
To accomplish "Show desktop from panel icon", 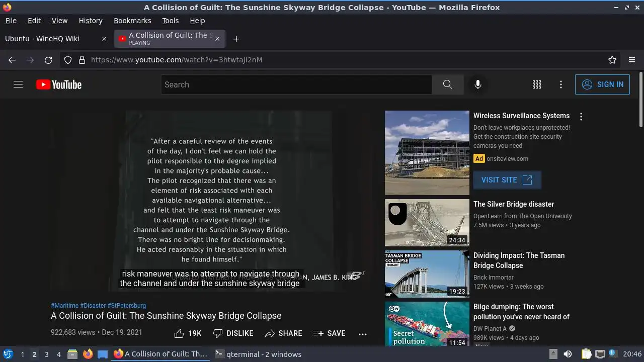I will (x=103, y=354).
